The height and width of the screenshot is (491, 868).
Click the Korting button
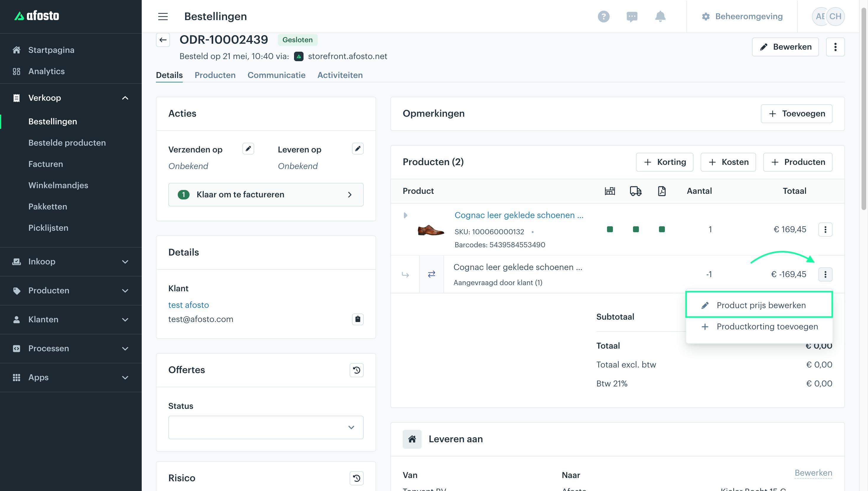[x=665, y=162]
